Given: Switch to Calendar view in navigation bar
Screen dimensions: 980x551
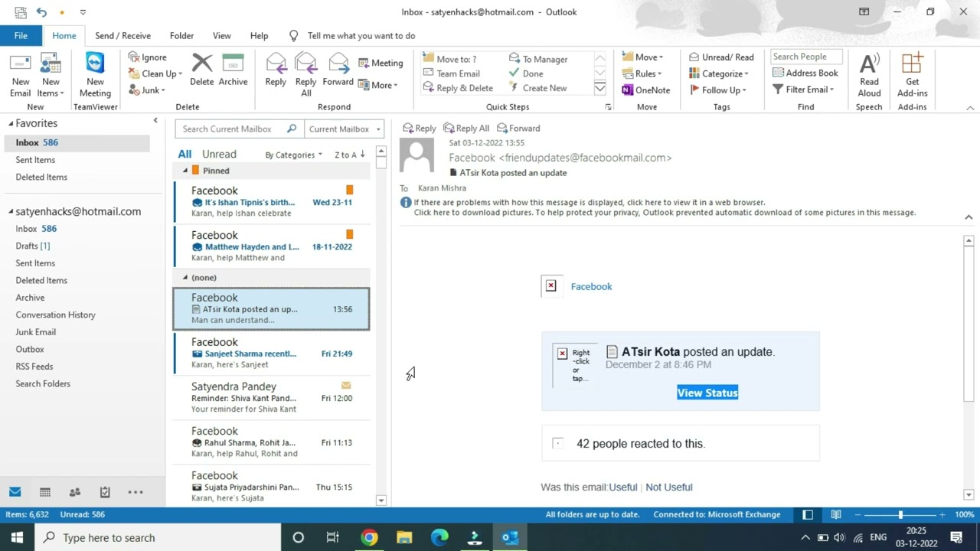Looking at the screenshot, I should (x=45, y=492).
